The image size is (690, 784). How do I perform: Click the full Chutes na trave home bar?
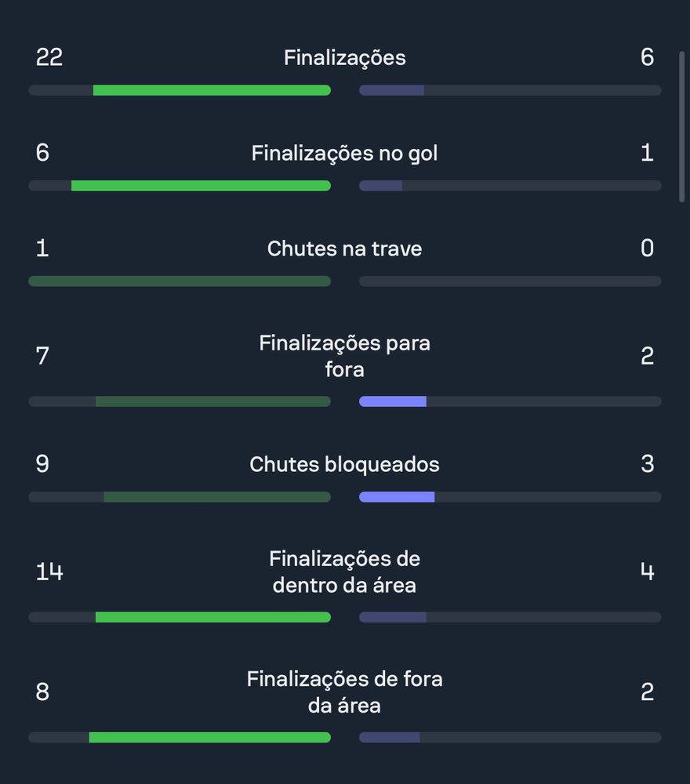point(180,281)
